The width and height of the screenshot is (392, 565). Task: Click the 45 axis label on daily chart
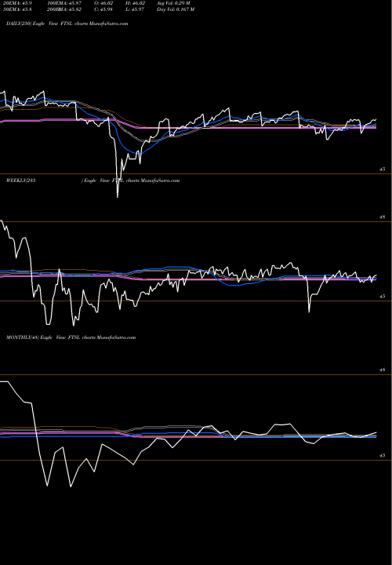383,169
